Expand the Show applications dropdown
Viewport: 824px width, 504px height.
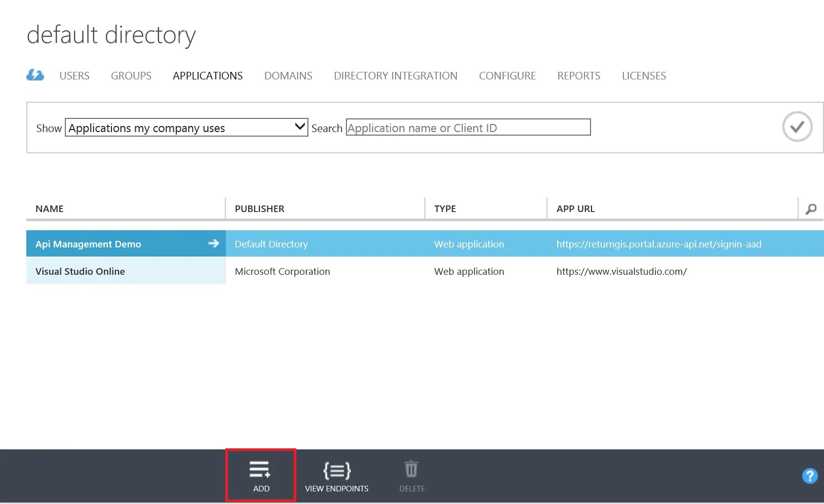(186, 128)
